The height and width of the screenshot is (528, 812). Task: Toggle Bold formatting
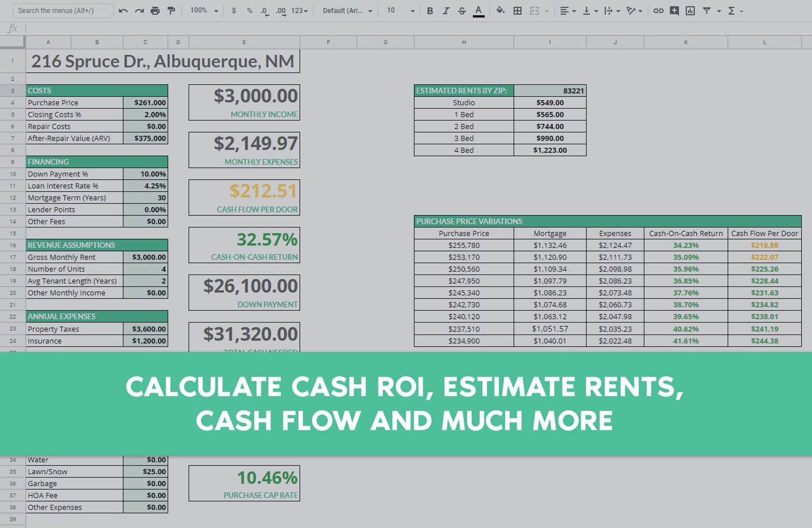[430, 11]
